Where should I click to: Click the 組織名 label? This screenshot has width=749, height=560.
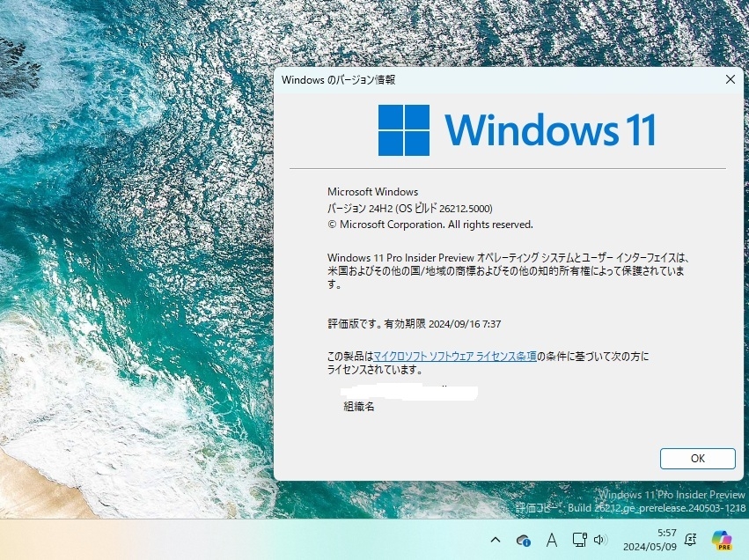coord(359,407)
